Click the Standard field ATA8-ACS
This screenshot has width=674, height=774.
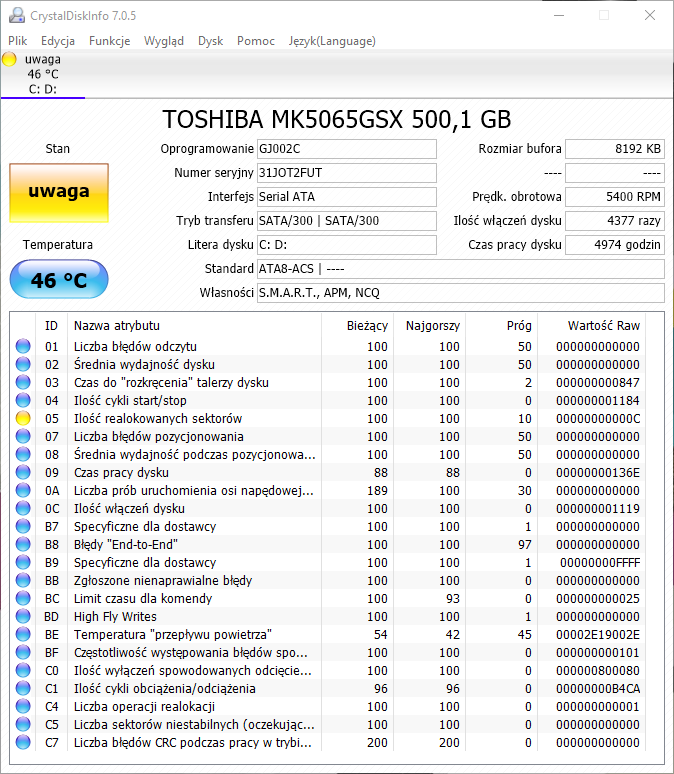tap(461, 269)
